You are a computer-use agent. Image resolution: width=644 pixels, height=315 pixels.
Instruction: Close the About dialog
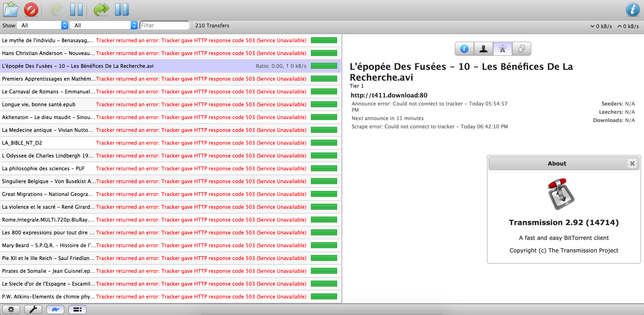632,164
